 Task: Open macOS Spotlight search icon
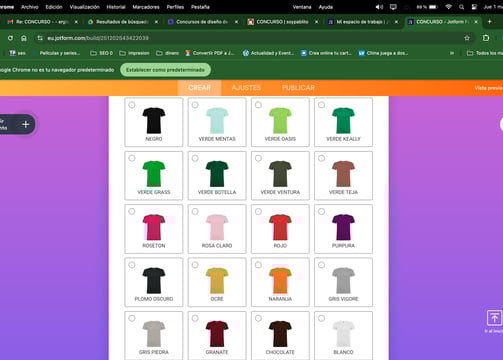(461, 7)
